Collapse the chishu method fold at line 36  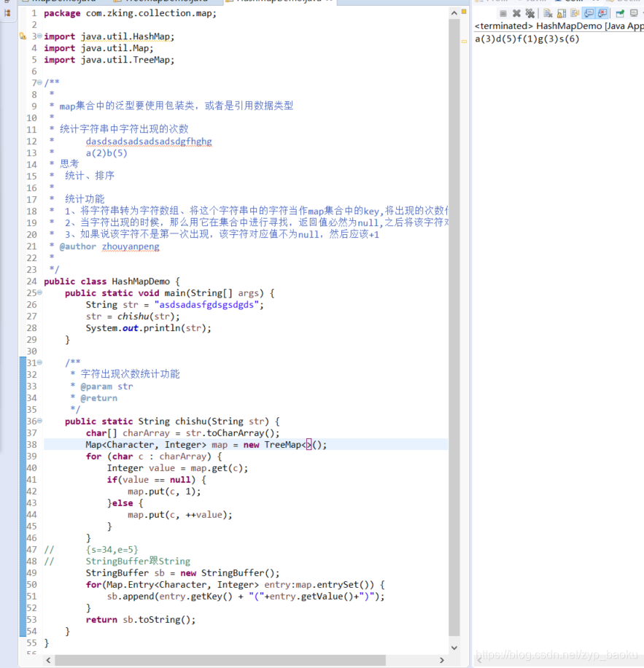[x=39, y=421]
